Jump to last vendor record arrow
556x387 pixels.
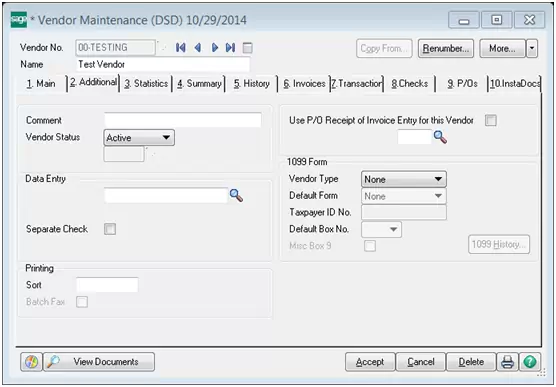(x=230, y=48)
